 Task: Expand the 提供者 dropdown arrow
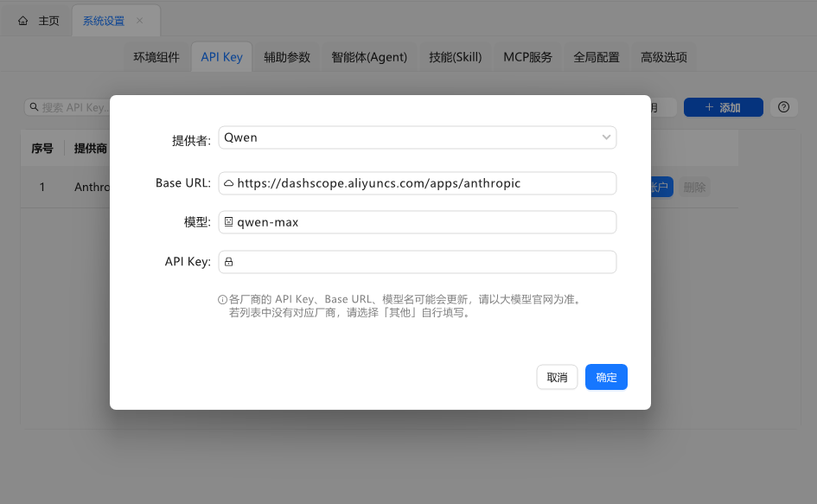(606, 137)
